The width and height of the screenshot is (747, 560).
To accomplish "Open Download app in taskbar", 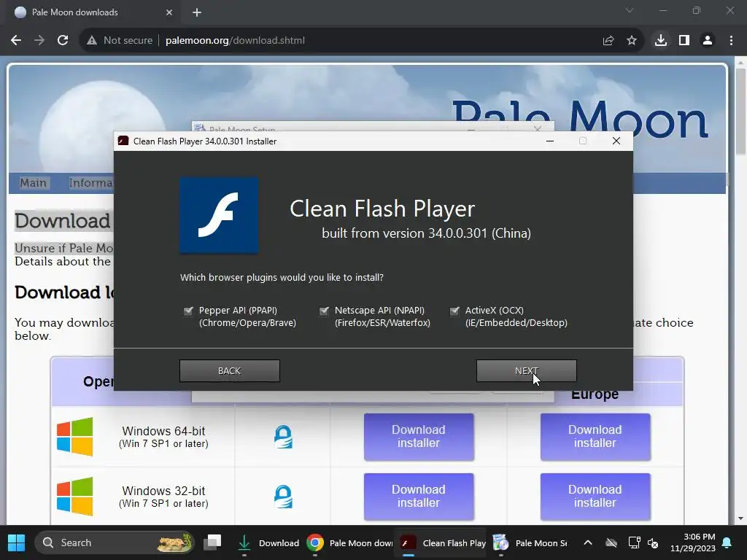I will pos(268,542).
